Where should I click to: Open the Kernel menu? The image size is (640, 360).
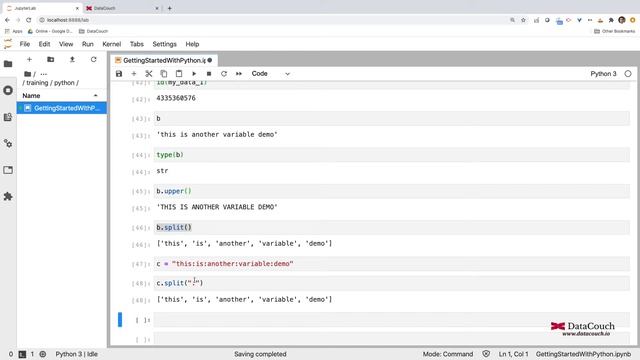point(111,44)
